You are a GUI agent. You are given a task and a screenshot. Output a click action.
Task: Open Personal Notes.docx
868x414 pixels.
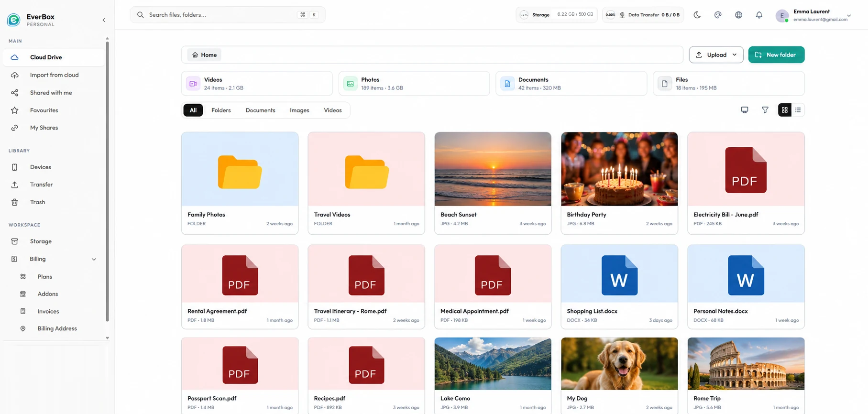(x=746, y=287)
